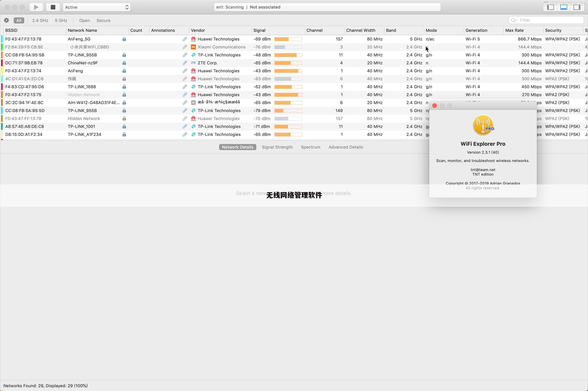Sort by Mode column header

[431, 30]
